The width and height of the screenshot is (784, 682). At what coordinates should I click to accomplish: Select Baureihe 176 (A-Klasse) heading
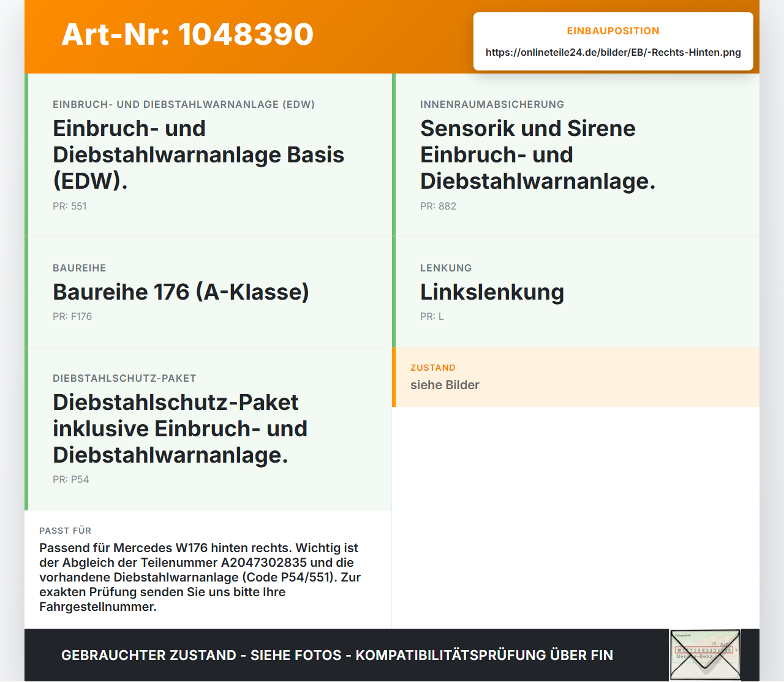[181, 292]
